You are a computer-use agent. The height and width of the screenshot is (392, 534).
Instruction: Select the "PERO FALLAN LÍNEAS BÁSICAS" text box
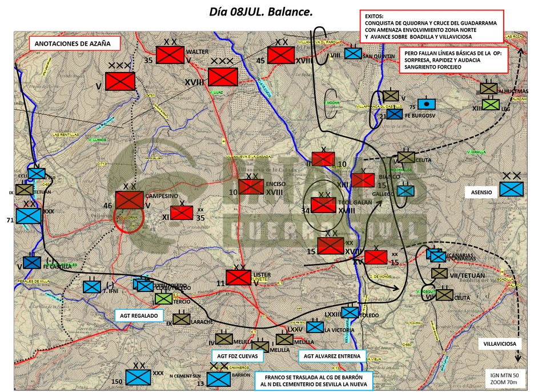pyautogui.click(x=453, y=60)
